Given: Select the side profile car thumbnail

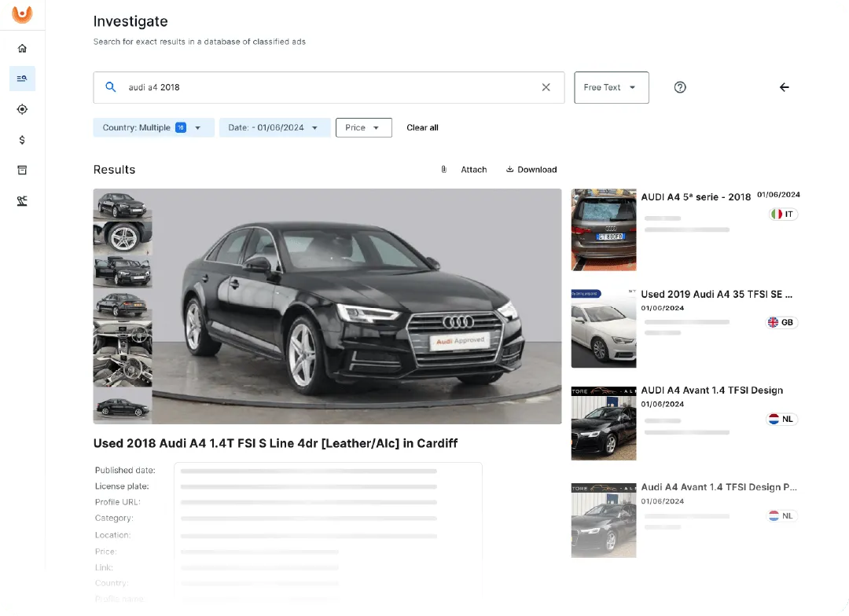Looking at the screenshot, I should [123, 405].
